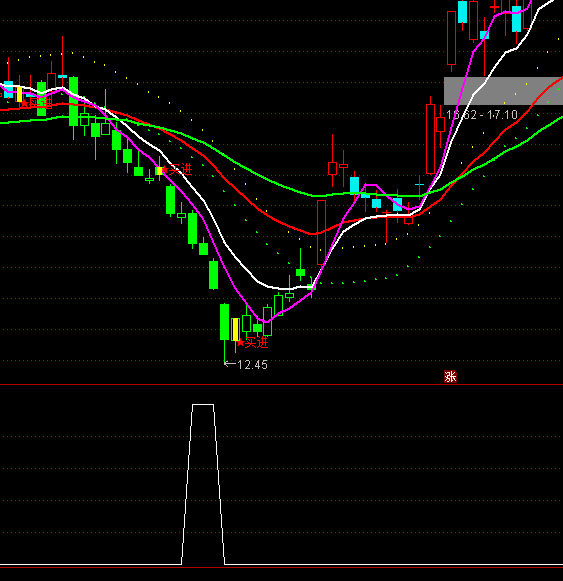The height and width of the screenshot is (581, 563).
Task: Select the ★买进 signal near the 12.45 low
Action: pos(252,343)
